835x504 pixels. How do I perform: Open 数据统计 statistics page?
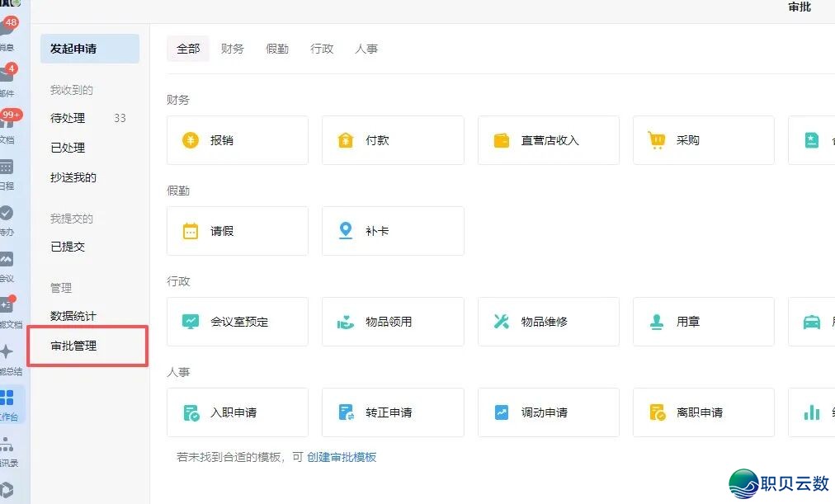pyautogui.click(x=73, y=316)
